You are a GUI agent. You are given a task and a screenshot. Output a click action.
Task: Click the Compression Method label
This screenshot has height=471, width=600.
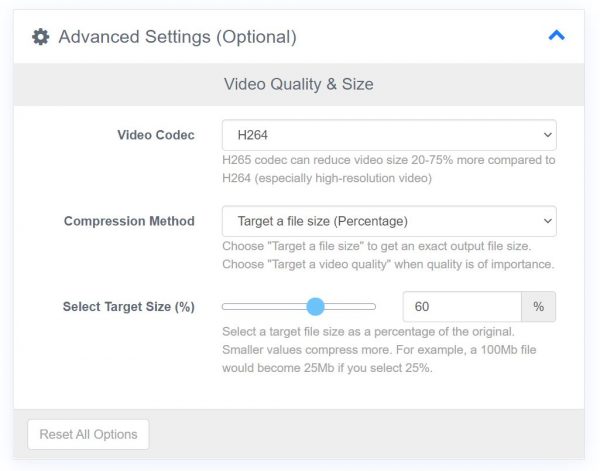point(129,221)
